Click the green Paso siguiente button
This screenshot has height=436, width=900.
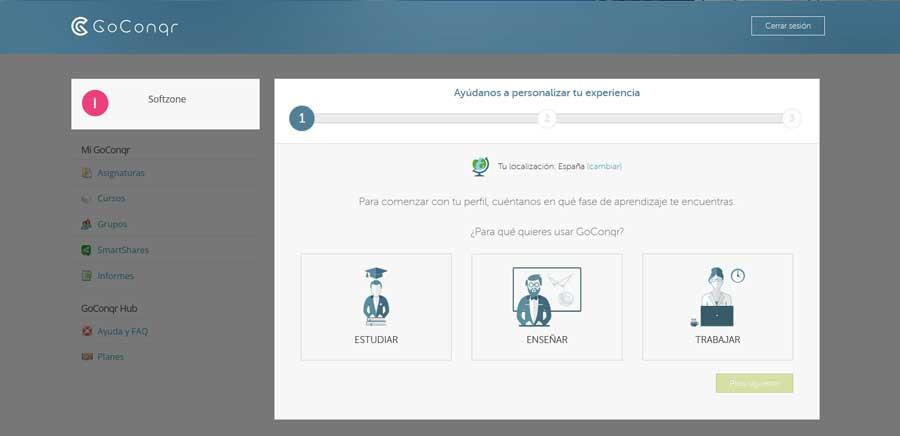click(754, 383)
